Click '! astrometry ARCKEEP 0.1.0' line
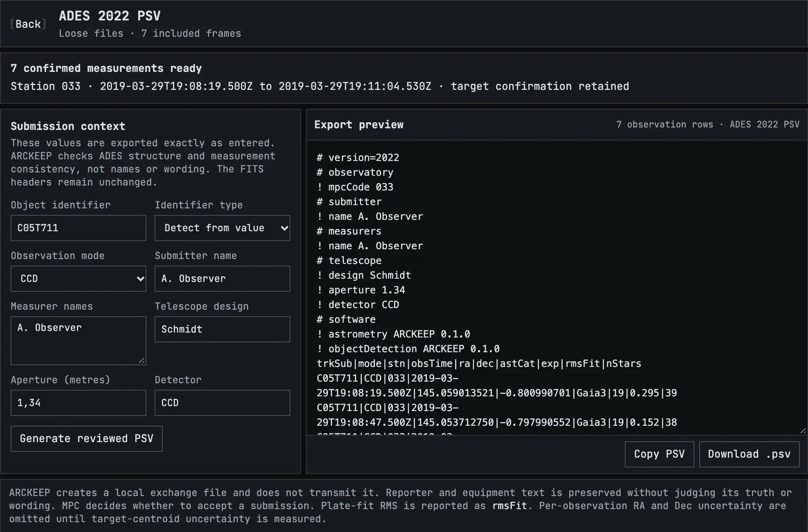Viewport: 808px width, 532px height. (x=393, y=334)
